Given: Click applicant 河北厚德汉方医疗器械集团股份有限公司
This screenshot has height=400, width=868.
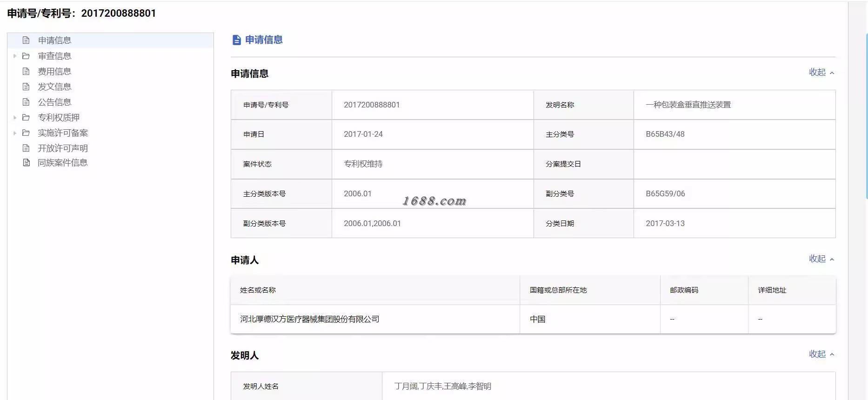Looking at the screenshot, I should click(310, 319).
